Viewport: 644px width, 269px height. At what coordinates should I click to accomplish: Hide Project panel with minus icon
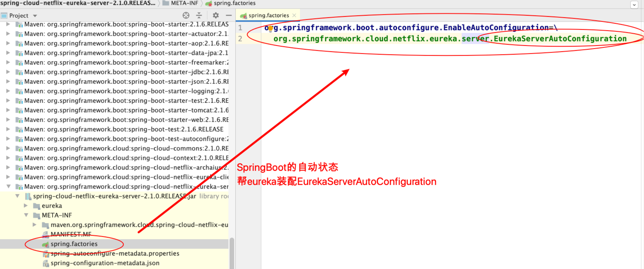click(228, 15)
